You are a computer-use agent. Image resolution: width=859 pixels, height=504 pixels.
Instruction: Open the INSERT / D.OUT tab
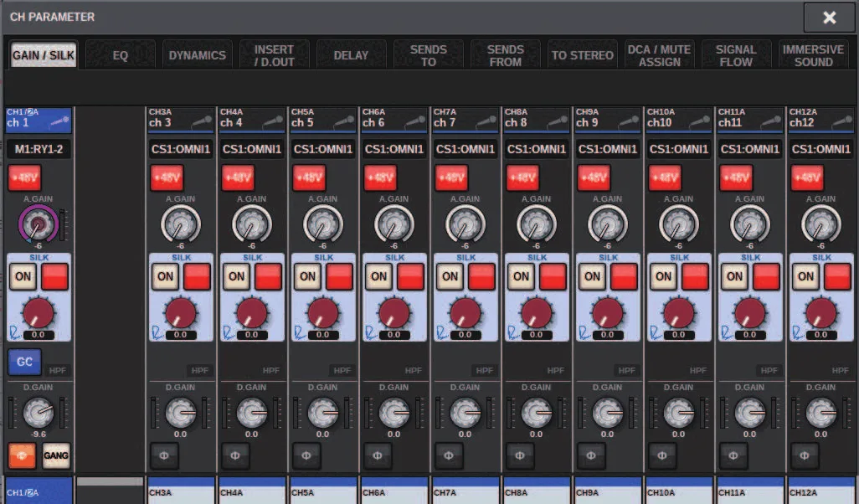point(274,55)
